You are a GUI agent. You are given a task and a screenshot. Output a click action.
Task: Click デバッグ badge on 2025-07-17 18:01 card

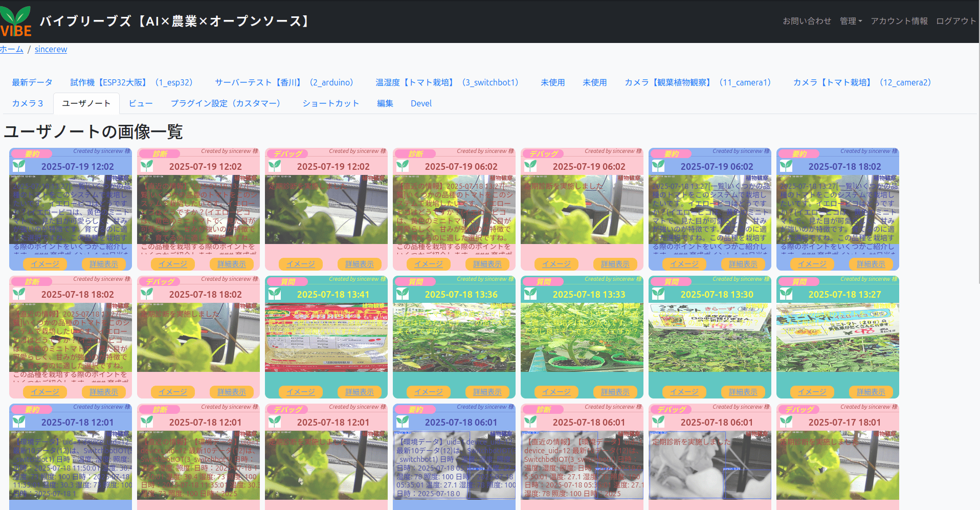pos(798,410)
